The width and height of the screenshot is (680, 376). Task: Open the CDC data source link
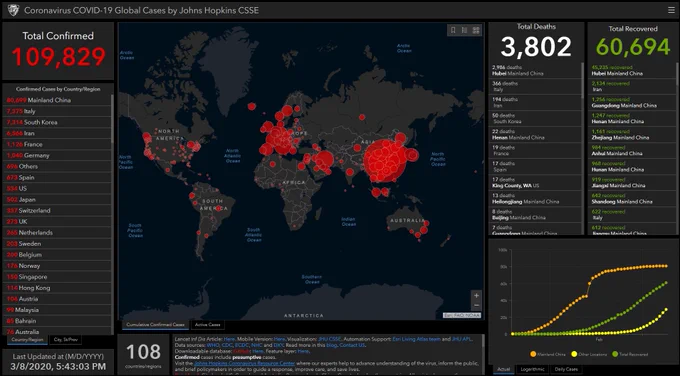click(227, 345)
